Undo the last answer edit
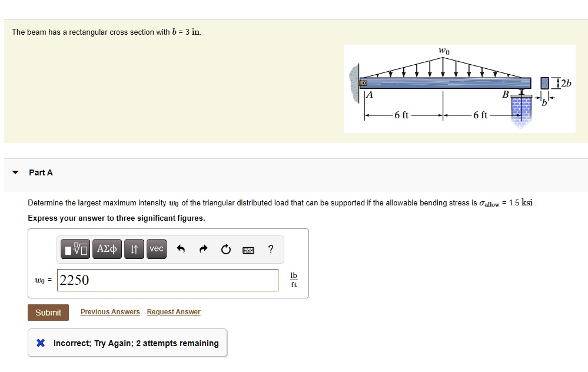Screen dimensions: 588x372 pos(181,249)
